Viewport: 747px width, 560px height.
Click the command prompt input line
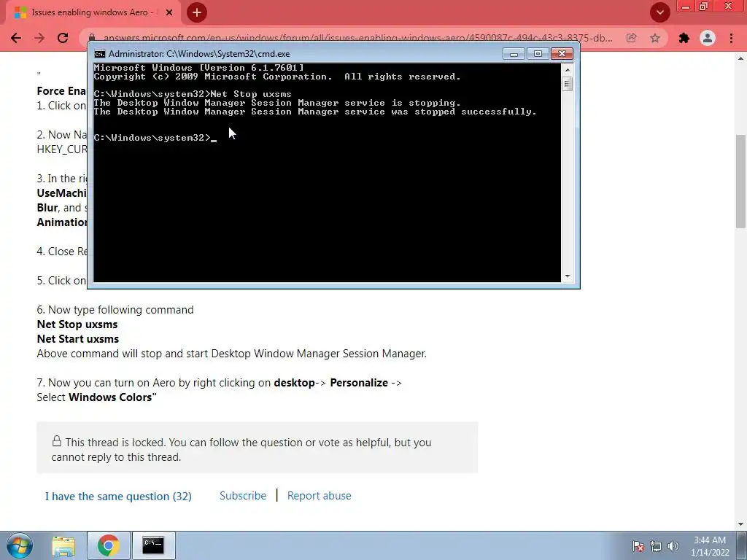[155, 138]
